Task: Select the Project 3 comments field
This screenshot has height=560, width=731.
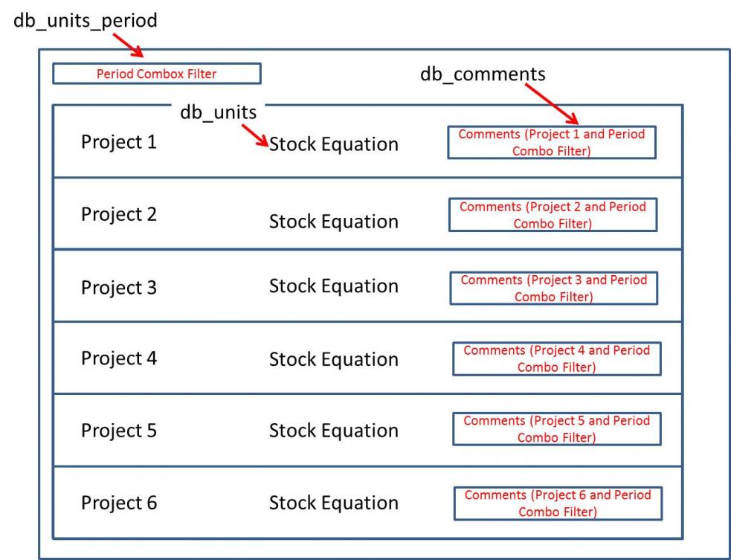Action: 553,288
